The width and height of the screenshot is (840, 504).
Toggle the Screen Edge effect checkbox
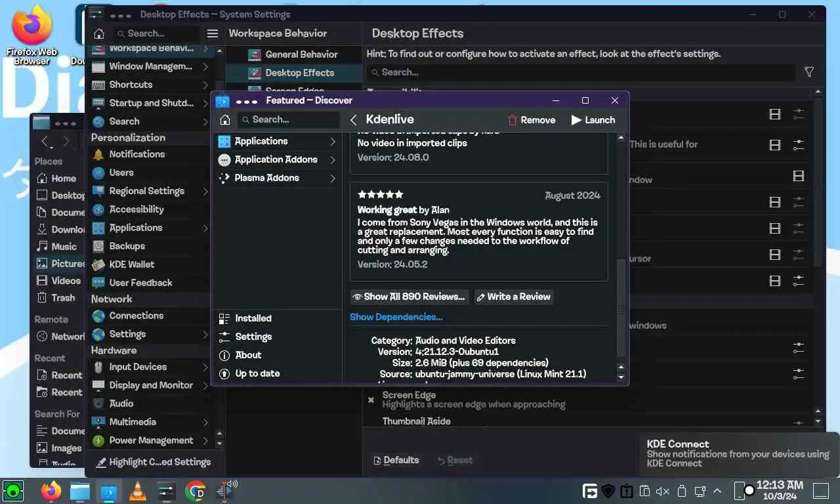coord(371,400)
